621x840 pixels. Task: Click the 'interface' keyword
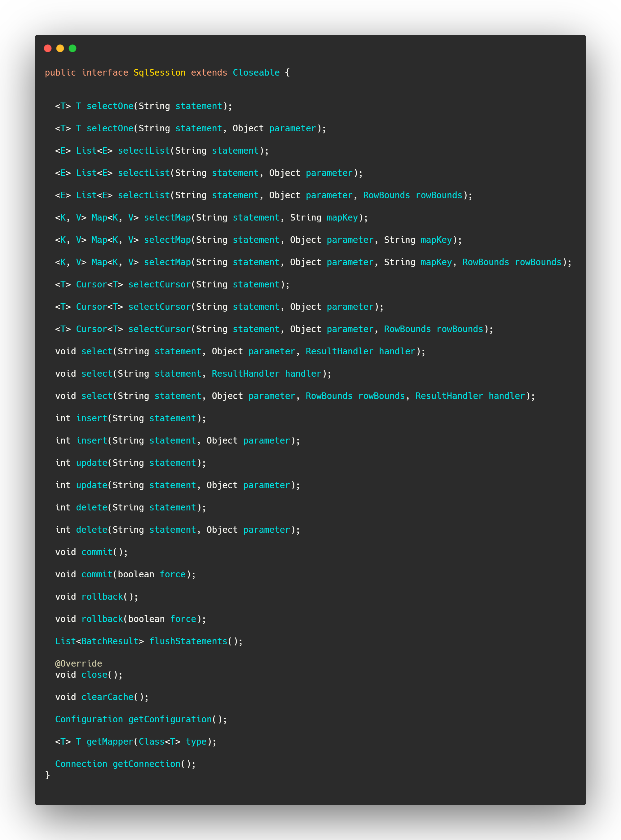[105, 72]
